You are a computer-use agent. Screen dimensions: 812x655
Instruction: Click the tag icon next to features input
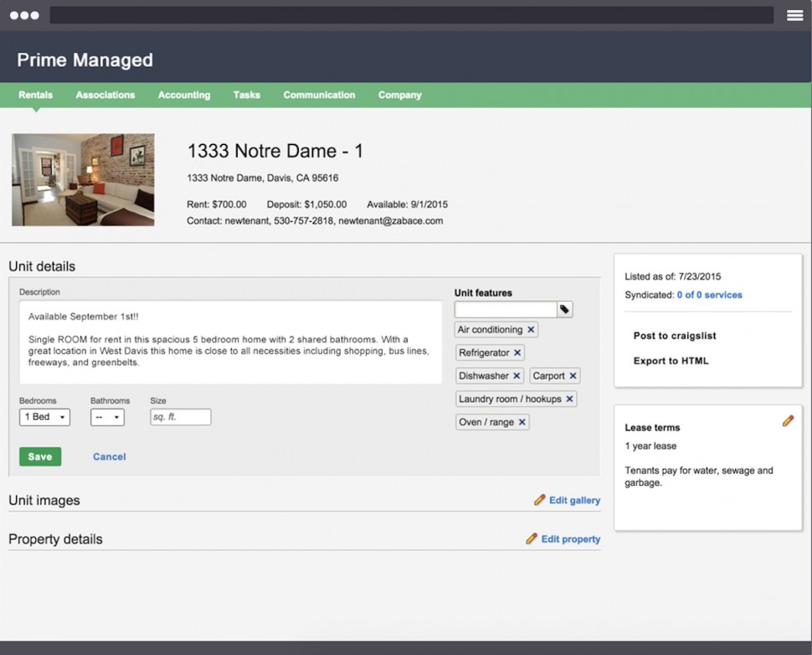coord(565,310)
